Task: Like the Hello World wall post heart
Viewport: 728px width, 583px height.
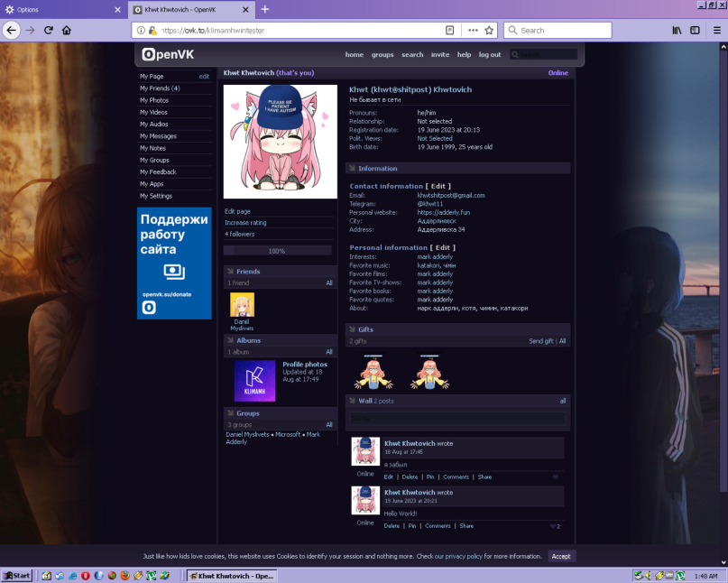Action: [552, 526]
